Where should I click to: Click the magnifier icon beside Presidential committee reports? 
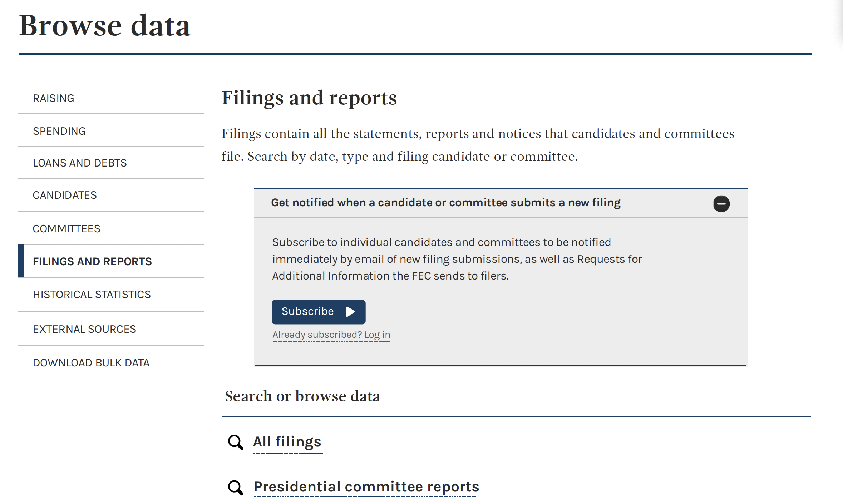tap(236, 488)
